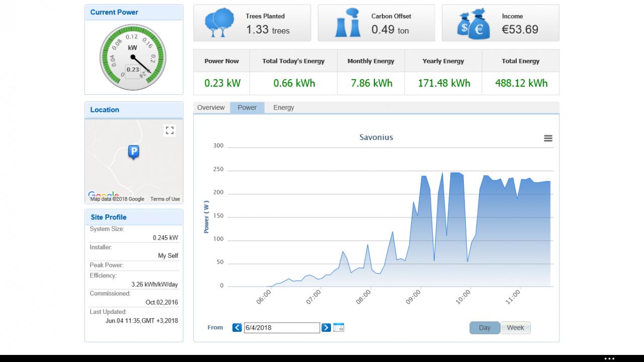Image resolution: width=644 pixels, height=362 pixels.
Task: Switch to the Overview tab
Action: pos(211,108)
